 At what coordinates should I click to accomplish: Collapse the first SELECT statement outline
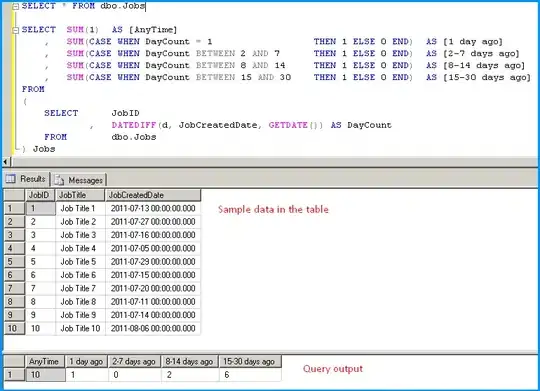click(x=15, y=6)
